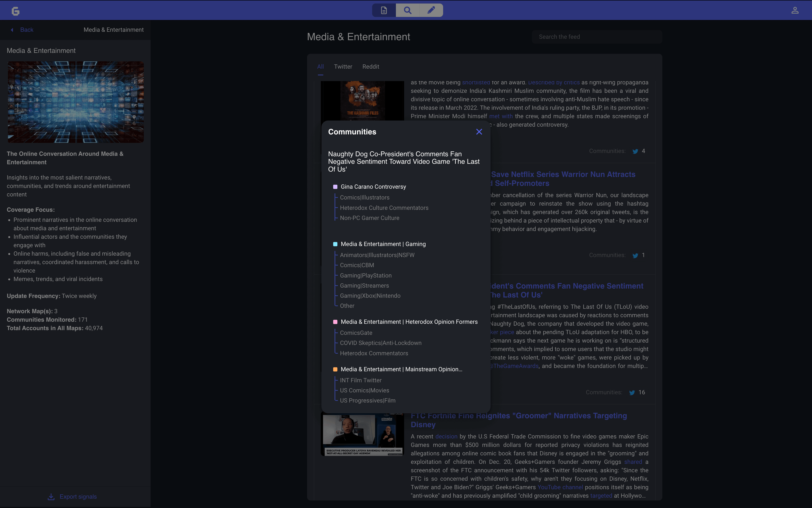
Task: Click the Back arrow icon
Action: 12,30
